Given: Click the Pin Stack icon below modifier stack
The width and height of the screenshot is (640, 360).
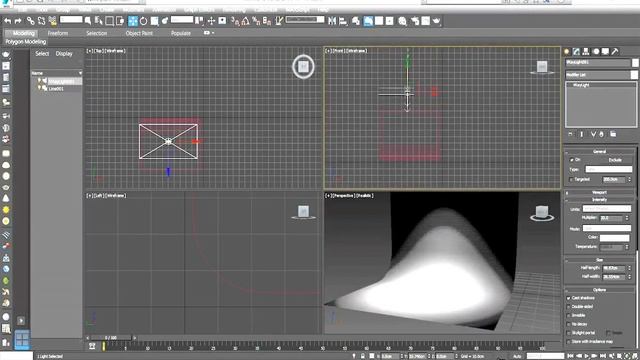Looking at the screenshot, I should pyautogui.click(x=571, y=134).
